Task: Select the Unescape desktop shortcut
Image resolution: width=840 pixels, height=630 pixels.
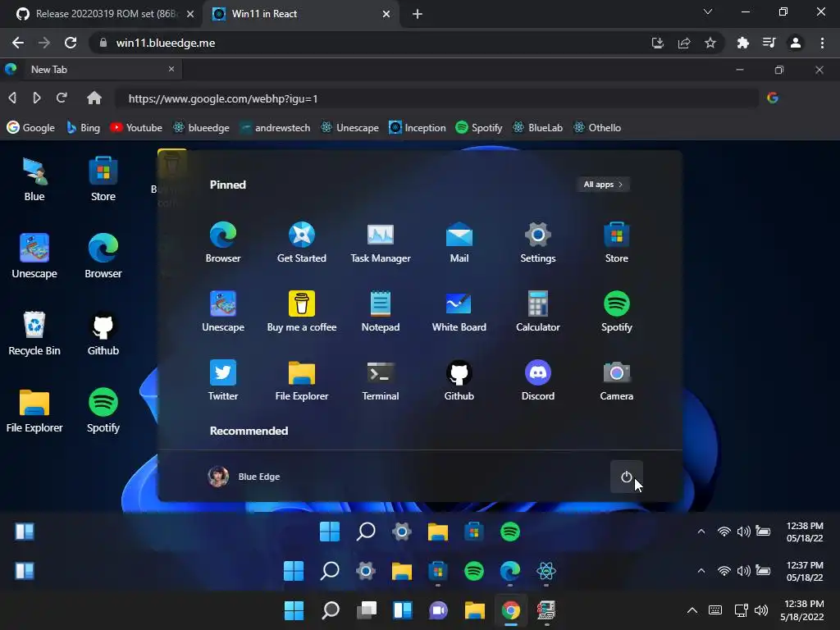Action: [x=34, y=256]
